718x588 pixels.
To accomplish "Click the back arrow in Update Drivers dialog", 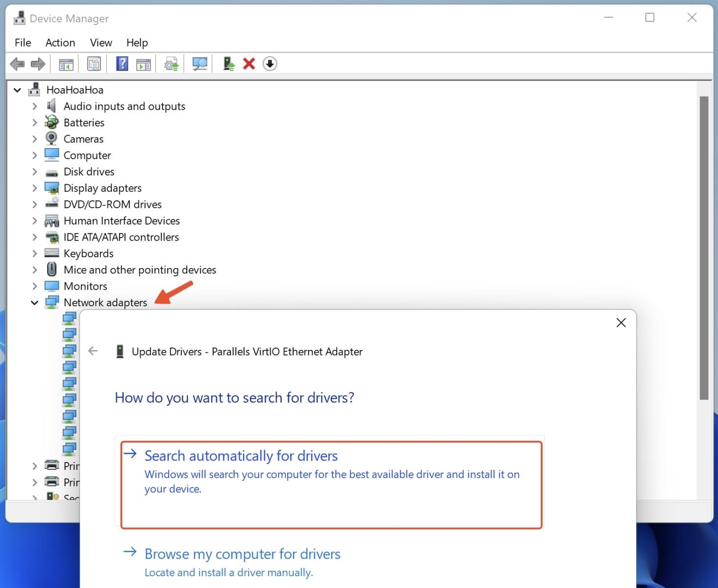I will point(93,351).
